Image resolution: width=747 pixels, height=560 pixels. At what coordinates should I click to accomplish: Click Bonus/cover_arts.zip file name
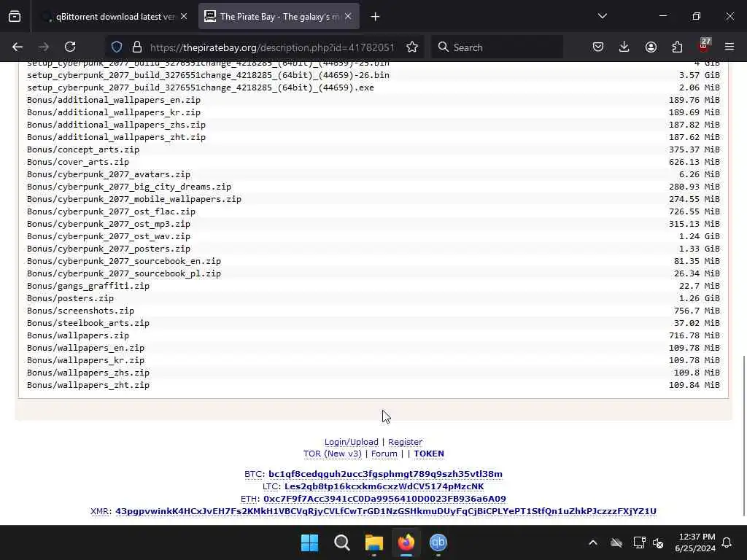click(x=78, y=162)
